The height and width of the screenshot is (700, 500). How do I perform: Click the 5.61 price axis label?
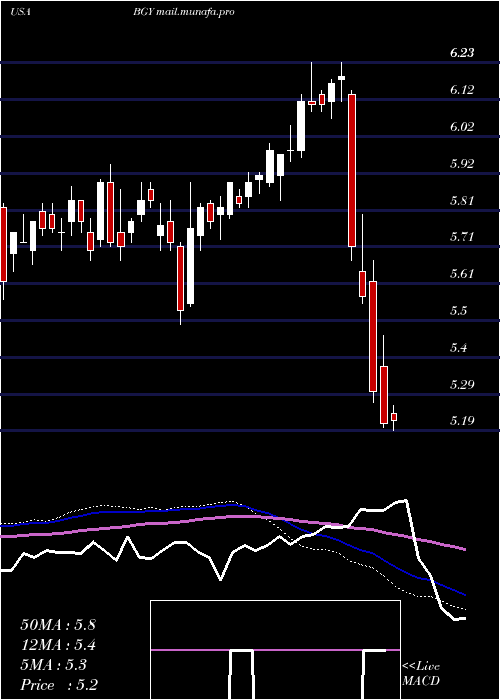pos(462,274)
